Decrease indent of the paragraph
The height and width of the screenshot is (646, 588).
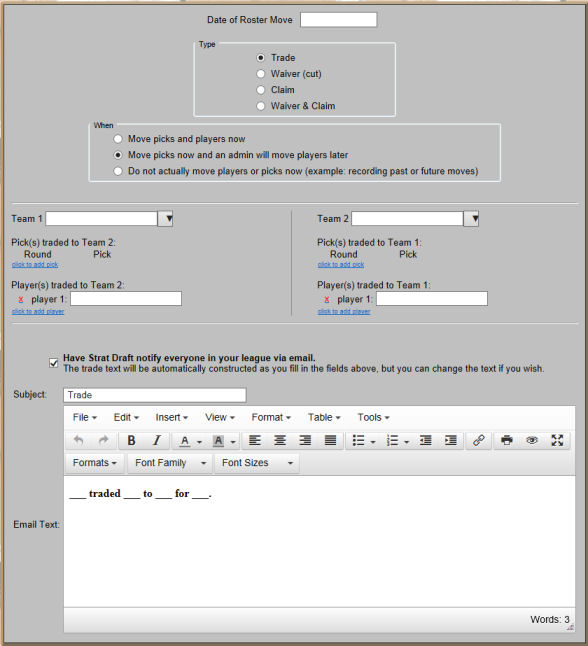pyautogui.click(x=426, y=440)
